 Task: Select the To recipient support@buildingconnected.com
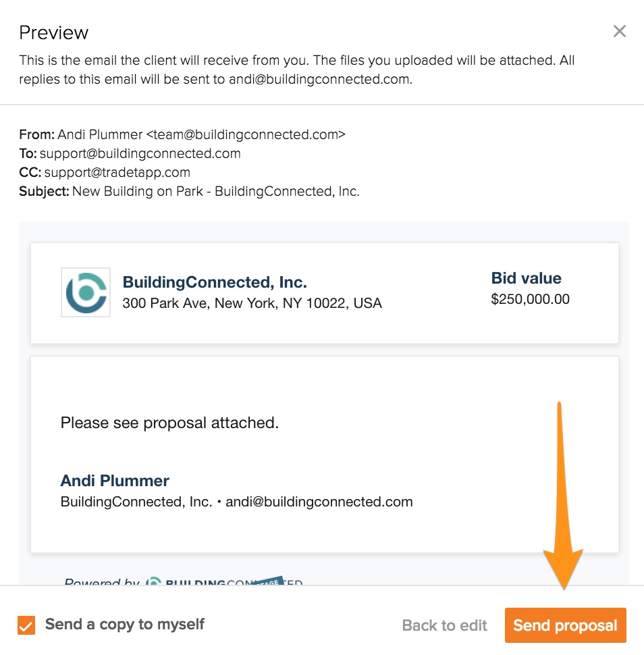point(140,153)
